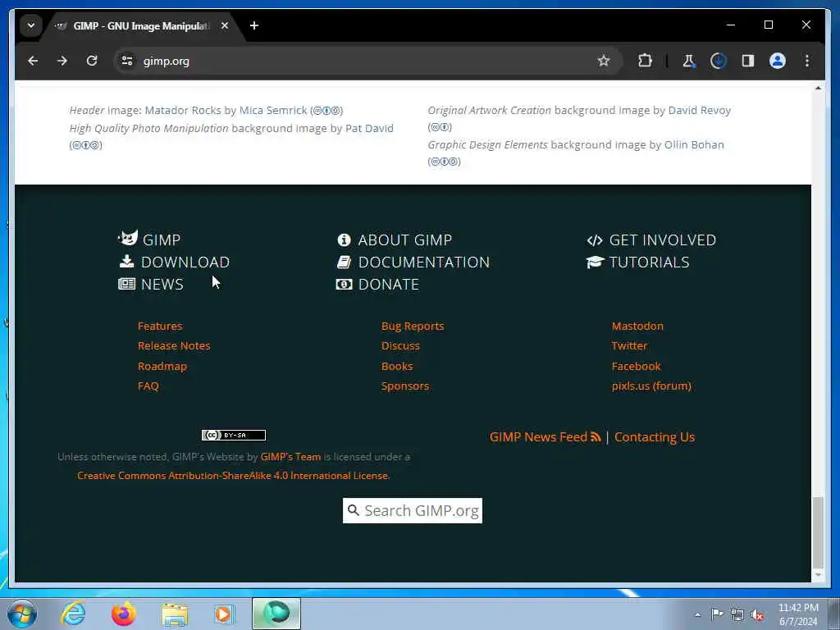Open the Sponsors link

point(405,386)
